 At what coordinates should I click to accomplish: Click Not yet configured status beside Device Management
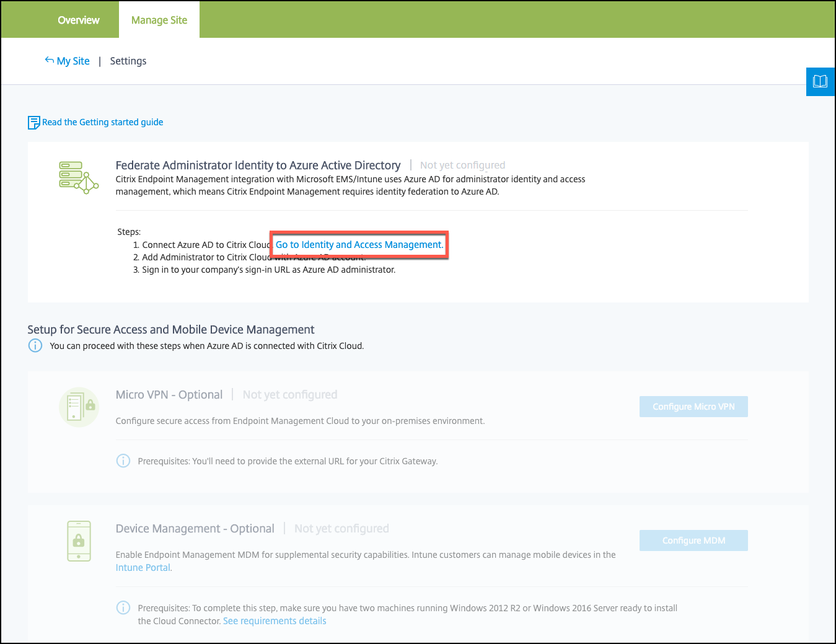point(341,529)
